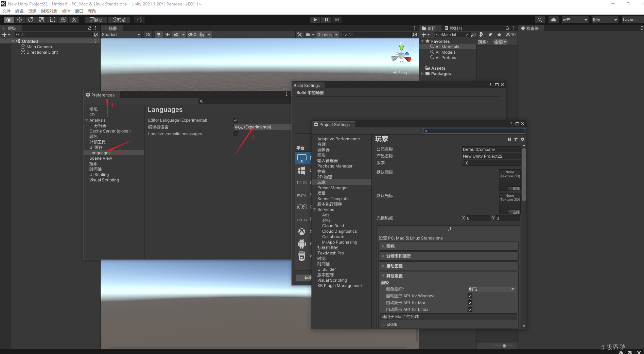This screenshot has width=644, height=354.
Task: Open the cloud services icon
Action: (x=553, y=20)
